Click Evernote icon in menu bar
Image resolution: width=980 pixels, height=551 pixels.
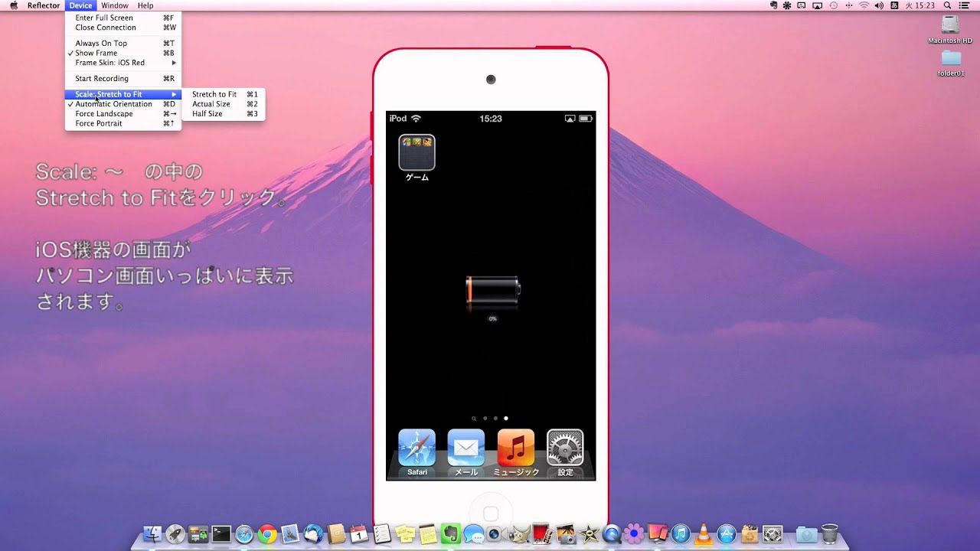[x=773, y=5]
